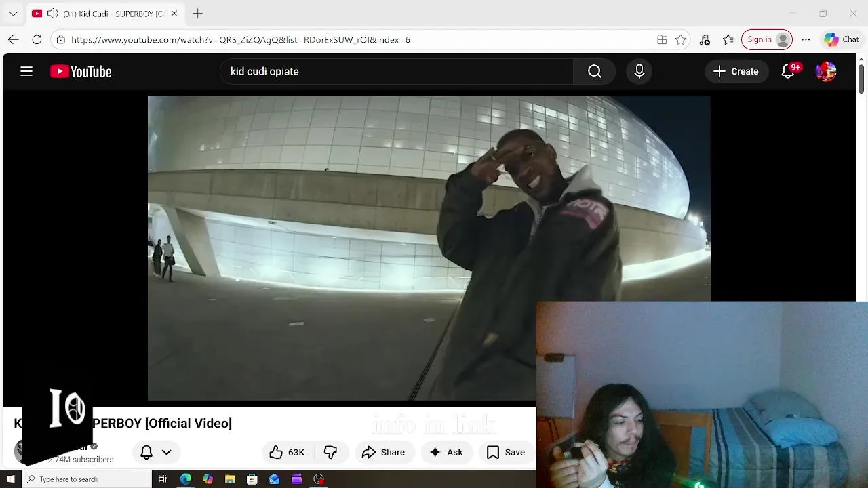This screenshot has height=488, width=868.
Task: Switch to Microsoft Edge in taskbar
Action: [186, 479]
